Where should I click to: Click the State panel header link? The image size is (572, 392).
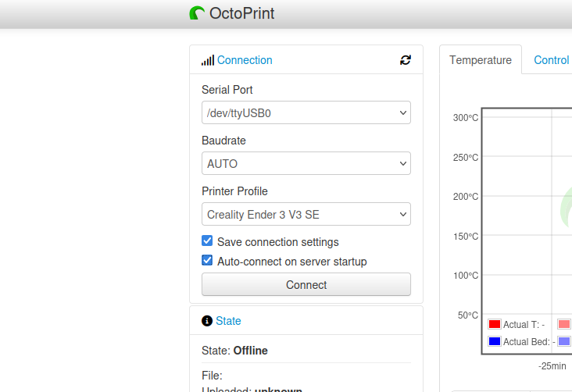point(228,321)
